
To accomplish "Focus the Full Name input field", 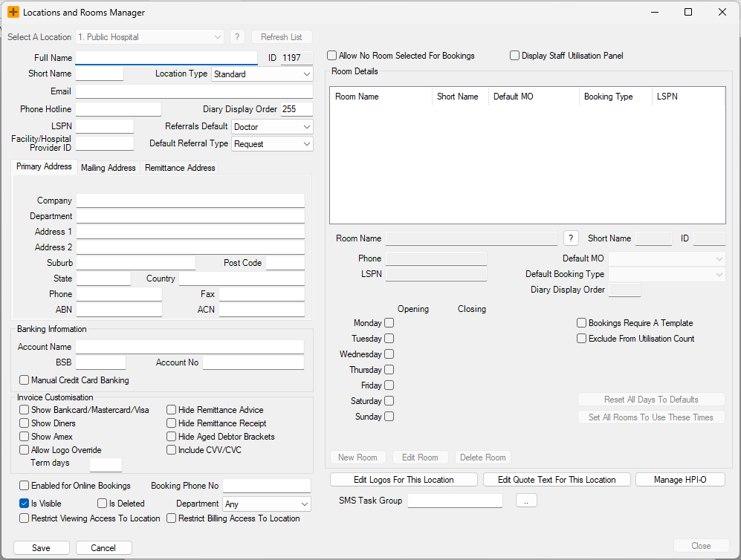I will click(166, 58).
